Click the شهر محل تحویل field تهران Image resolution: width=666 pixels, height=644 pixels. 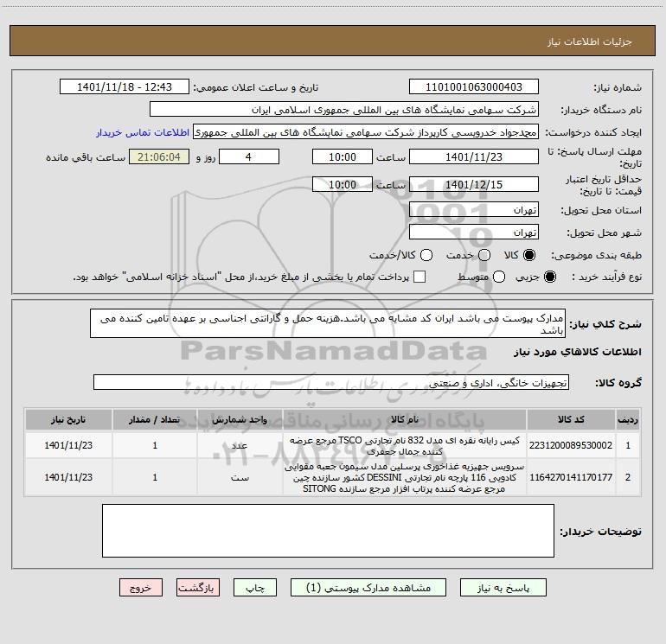tap(474, 233)
